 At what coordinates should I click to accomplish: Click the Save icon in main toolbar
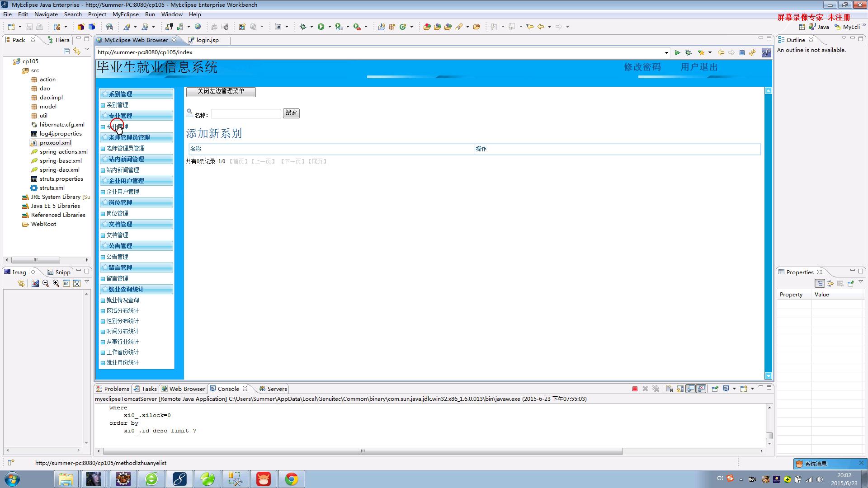tap(29, 27)
